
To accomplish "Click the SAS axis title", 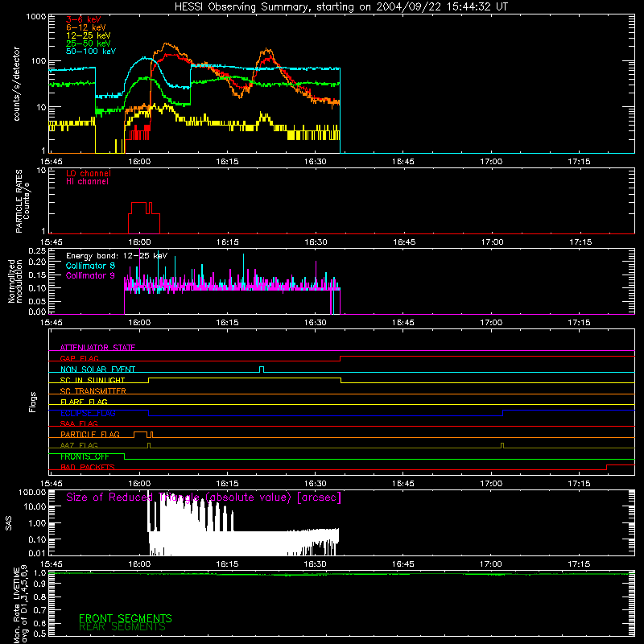I will [9, 523].
